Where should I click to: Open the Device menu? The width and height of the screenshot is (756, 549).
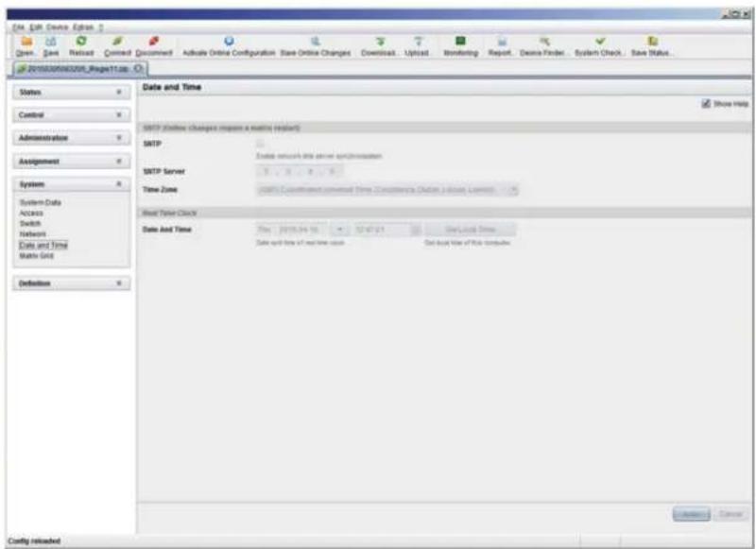(x=58, y=27)
